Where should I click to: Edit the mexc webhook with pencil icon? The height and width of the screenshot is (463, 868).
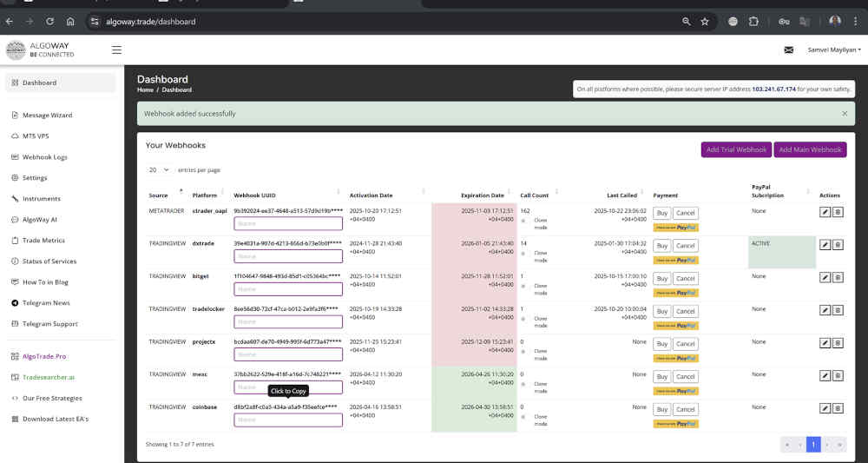pos(825,375)
